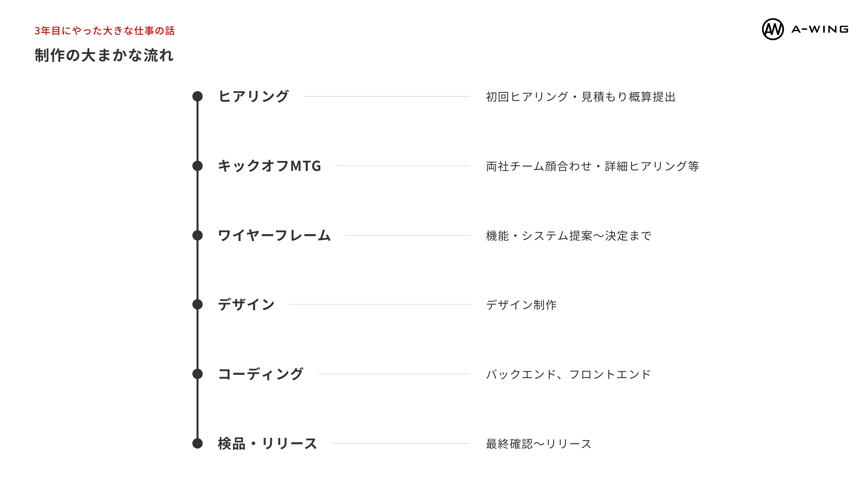Select the 検品・リリース timeline dot
Image resolution: width=868 pixels, height=486 pixels.
197,443
